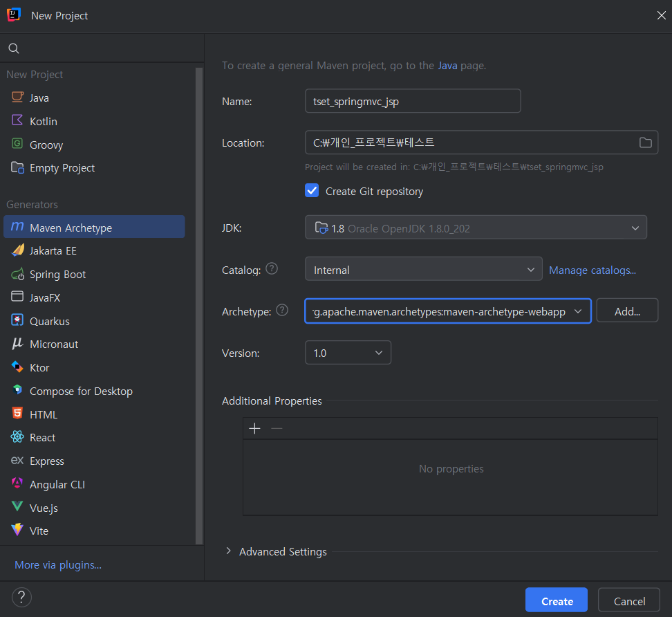Select Maven Archetype generator

point(94,228)
